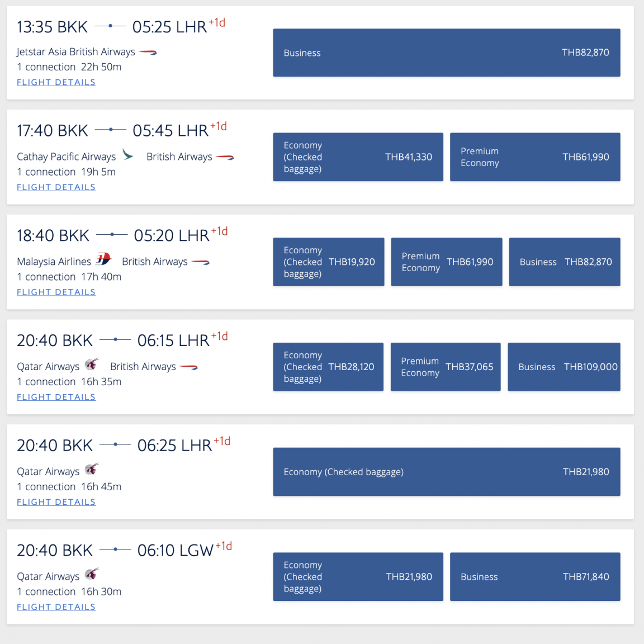The width and height of the screenshot is (644, 644).
Task: Choose Premium Economy THB61,990 on 17:40 flight
Action: [x=535, y=157]
